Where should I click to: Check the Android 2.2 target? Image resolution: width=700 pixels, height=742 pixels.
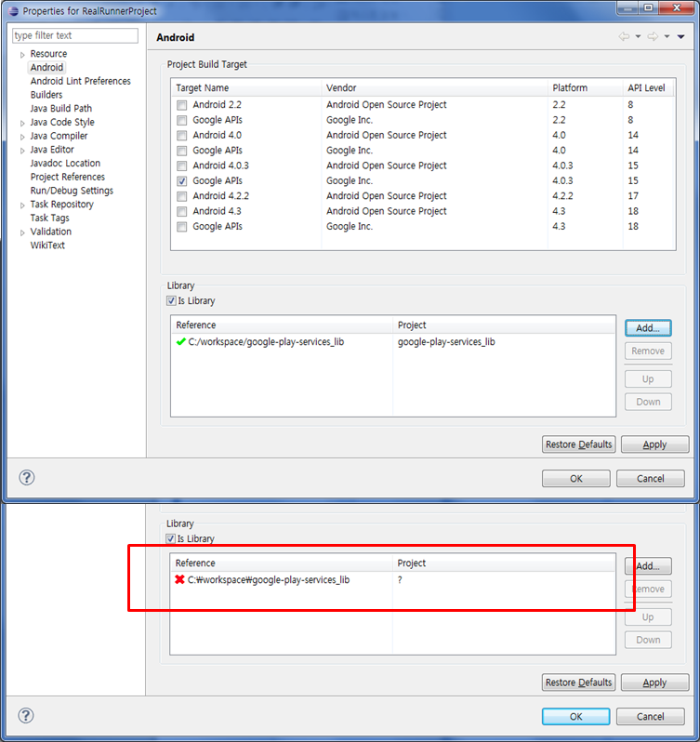click(x=181, y=105)
